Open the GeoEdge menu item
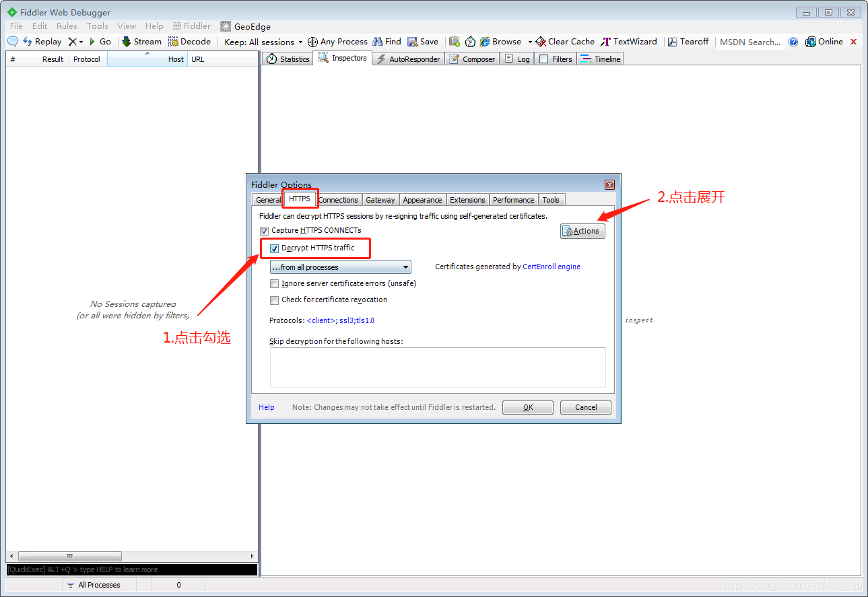The image size is (868, 597). pyautogui.click(x=246, y=26)
